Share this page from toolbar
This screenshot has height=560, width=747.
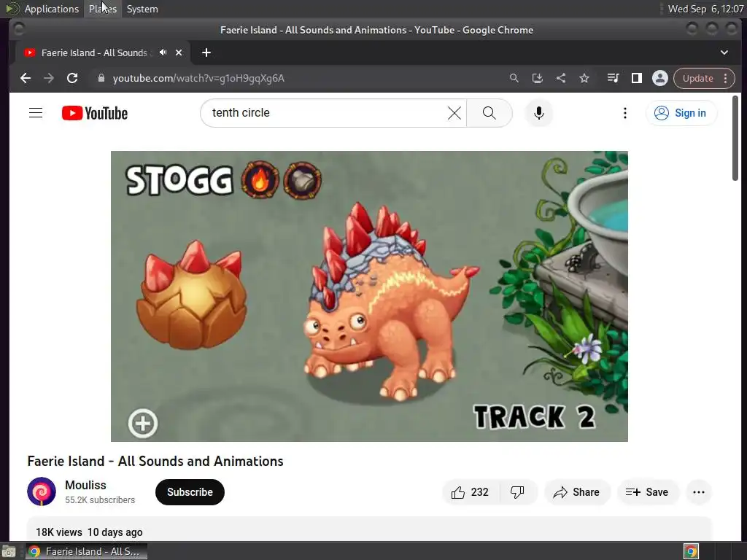point(561,78)
